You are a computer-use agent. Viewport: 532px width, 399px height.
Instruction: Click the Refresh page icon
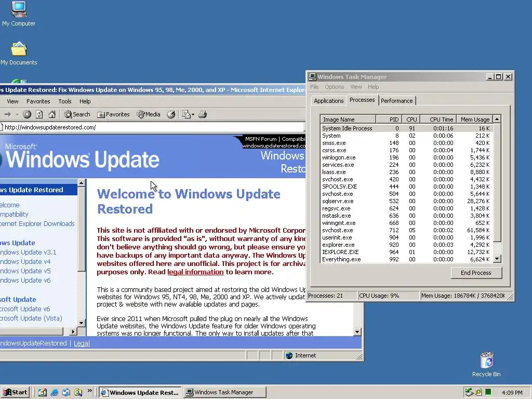point(39,115)
